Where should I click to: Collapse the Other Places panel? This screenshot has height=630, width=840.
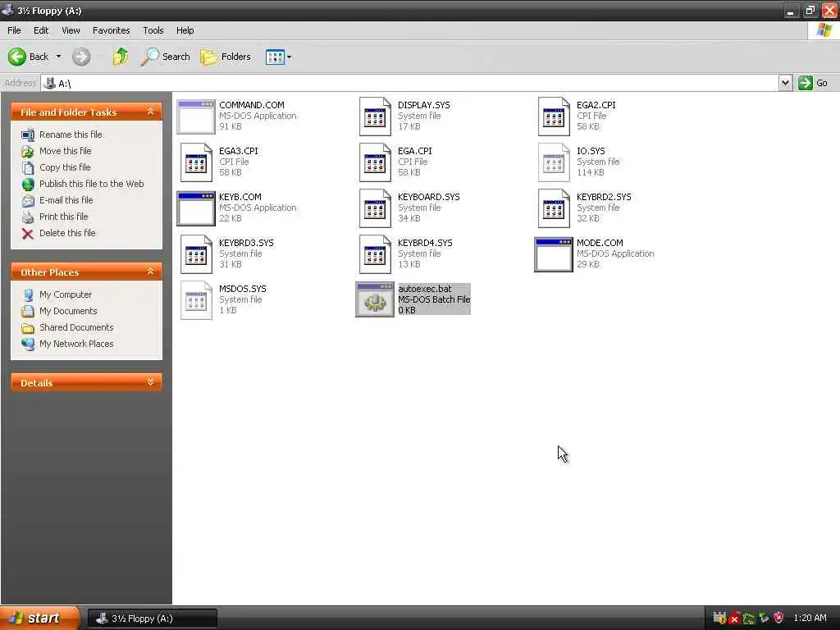pyautogui.click(x=151, y=272)
